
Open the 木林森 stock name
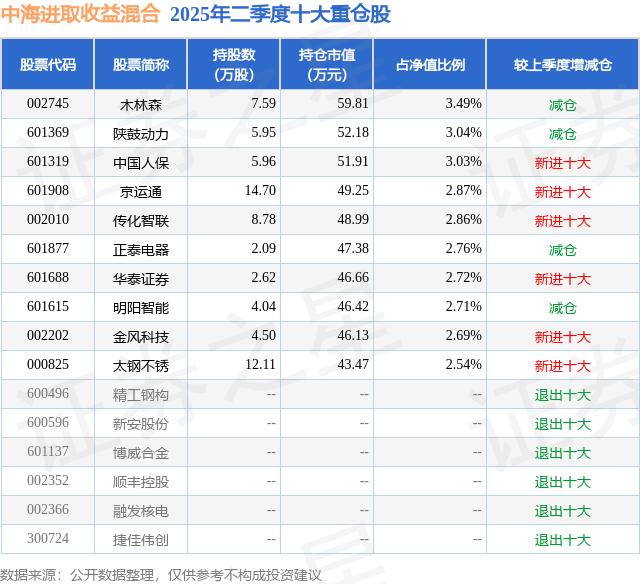pos(141,105)
